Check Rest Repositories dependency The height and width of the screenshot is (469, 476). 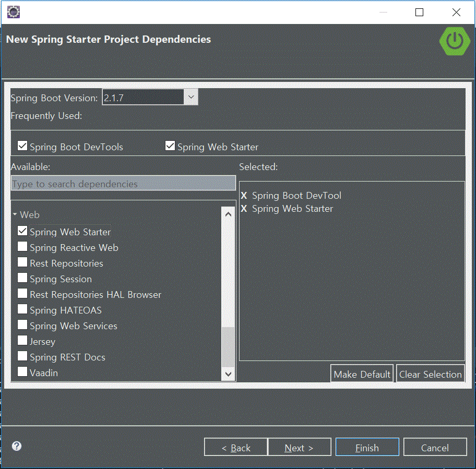(22, 262)
